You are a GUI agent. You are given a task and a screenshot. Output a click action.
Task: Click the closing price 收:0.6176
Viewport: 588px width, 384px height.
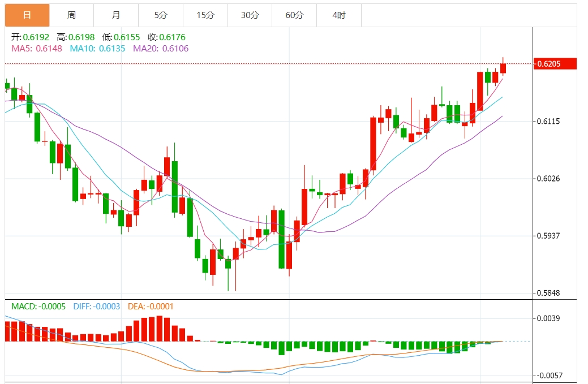point(166,37)
